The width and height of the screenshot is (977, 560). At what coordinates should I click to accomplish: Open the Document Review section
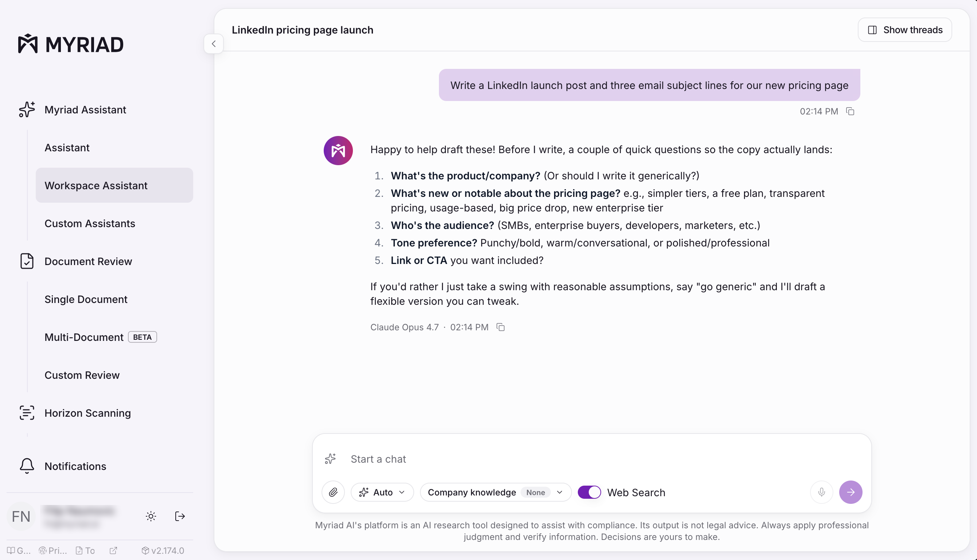[88, 261]
